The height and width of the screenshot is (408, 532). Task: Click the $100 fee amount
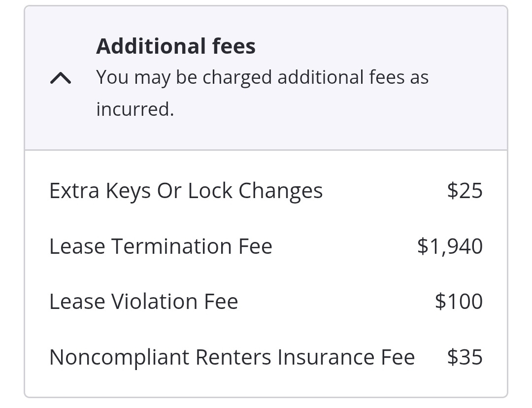coord(459,301)
